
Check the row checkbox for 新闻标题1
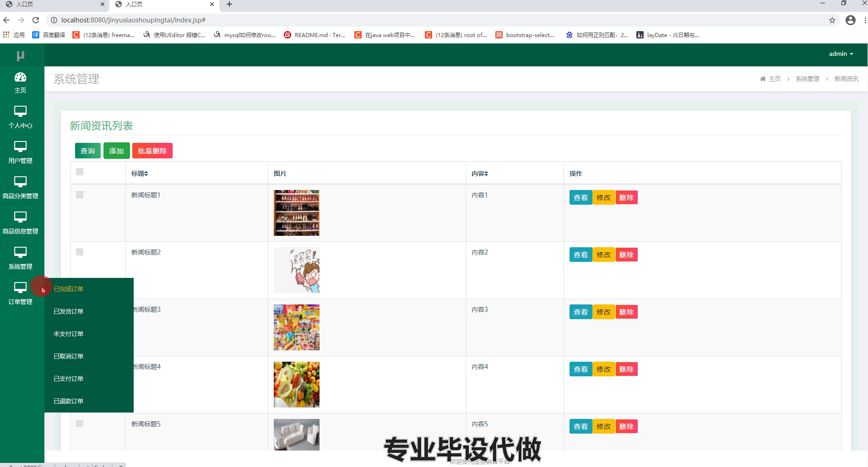tap(80, 195)
